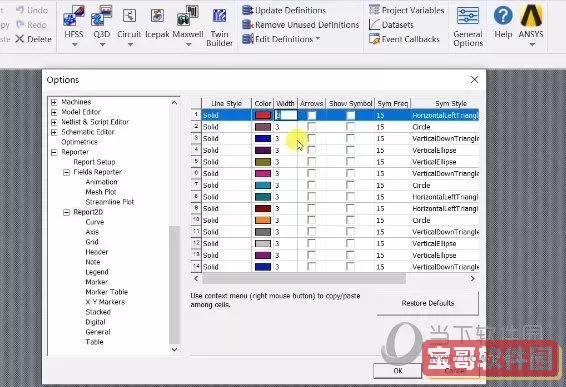Select Axis in the options tree

[x=92, y=232]
